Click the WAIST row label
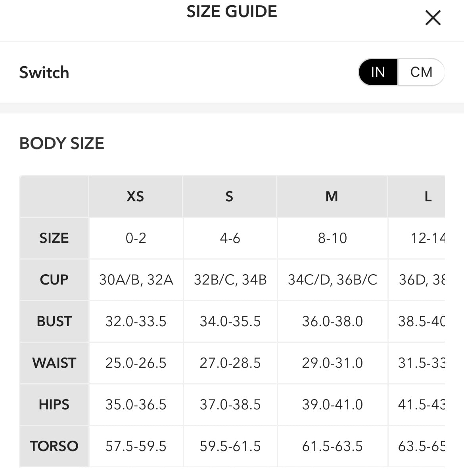The image size is (464, 476). 54,363
